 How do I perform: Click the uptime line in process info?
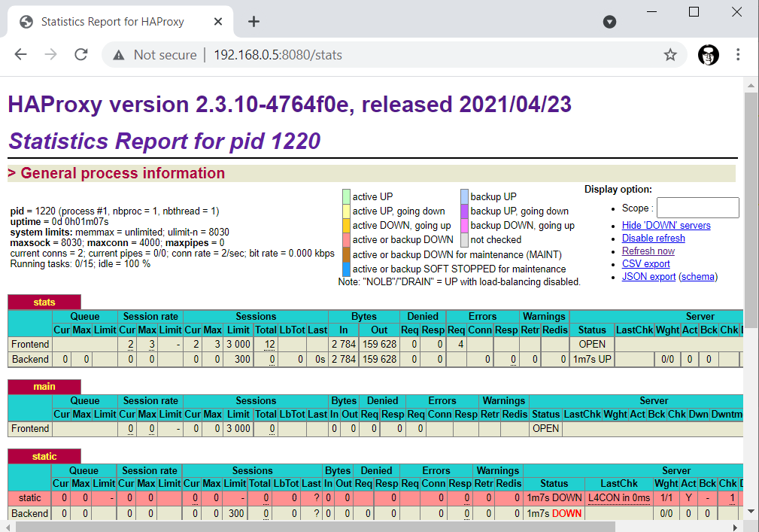59,222
